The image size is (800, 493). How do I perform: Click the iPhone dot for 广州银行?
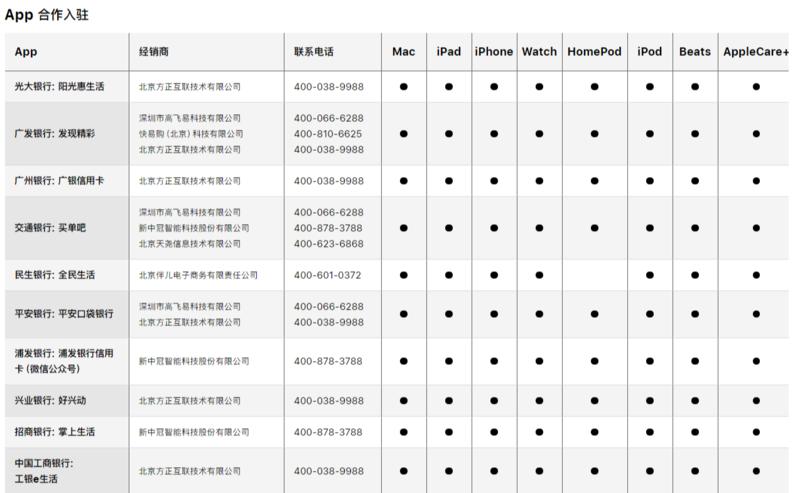click(x=494, y=181)
